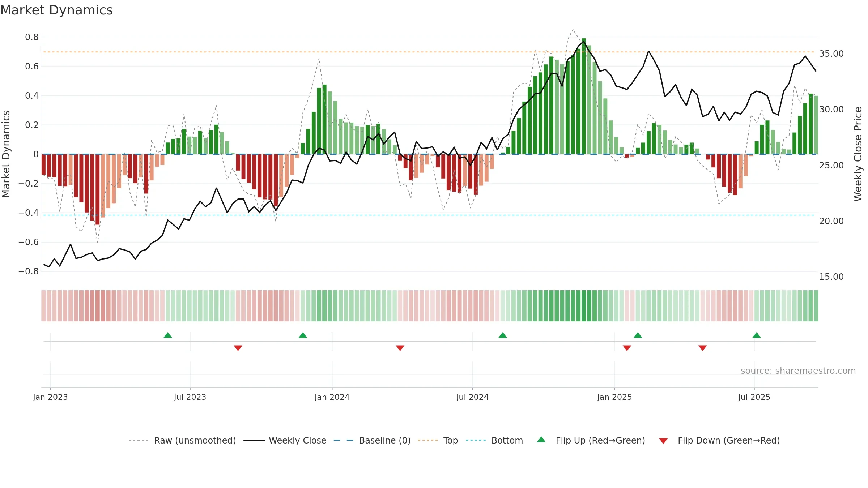
Task: Click the flip-down marker before Jul 2025
Action: 703,348
